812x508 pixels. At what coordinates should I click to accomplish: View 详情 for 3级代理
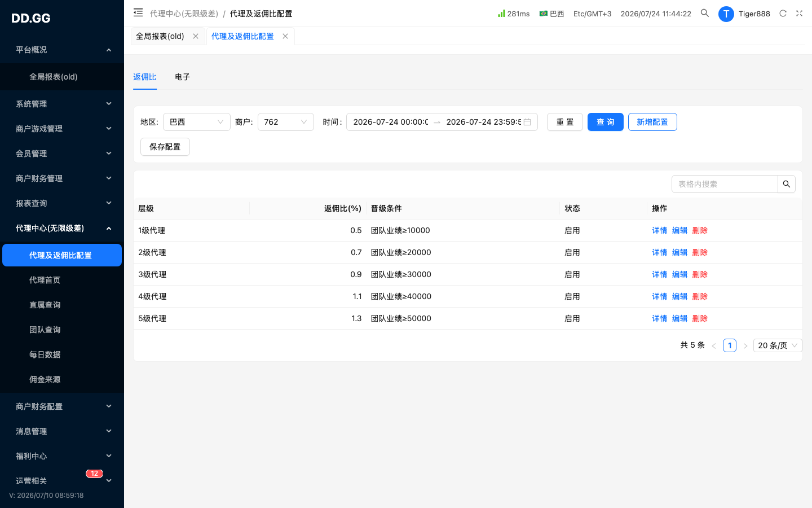point(659,274)
